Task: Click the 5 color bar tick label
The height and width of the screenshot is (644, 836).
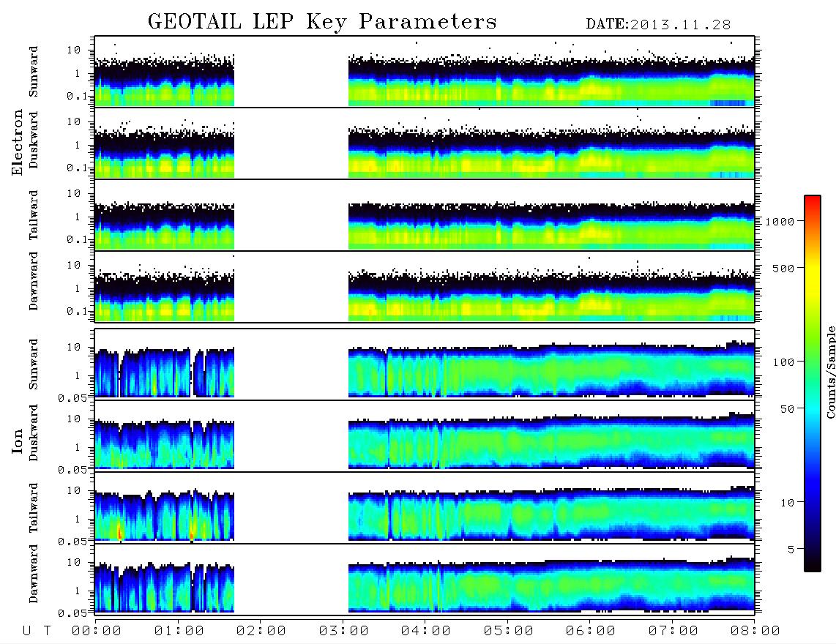Action: 791,550
